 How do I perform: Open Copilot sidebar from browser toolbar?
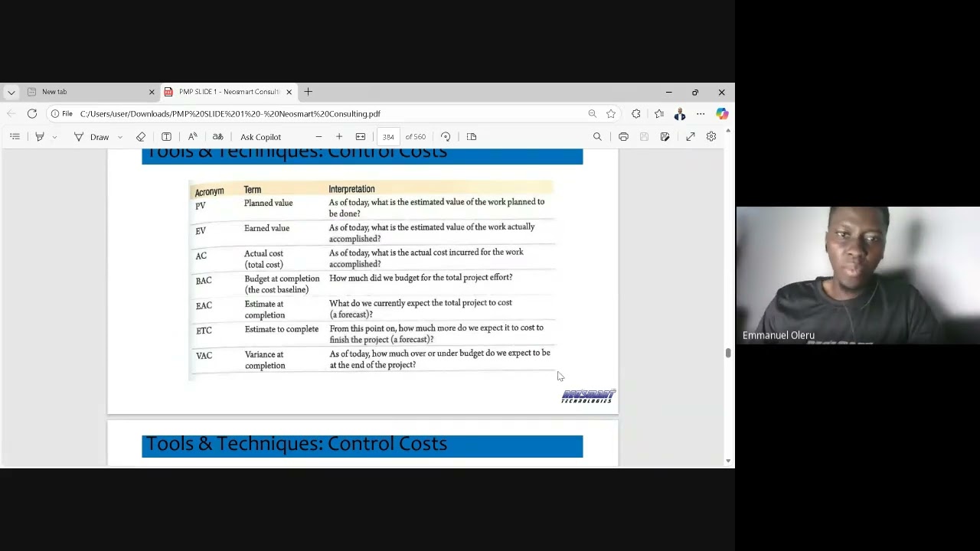pos(722,114)
